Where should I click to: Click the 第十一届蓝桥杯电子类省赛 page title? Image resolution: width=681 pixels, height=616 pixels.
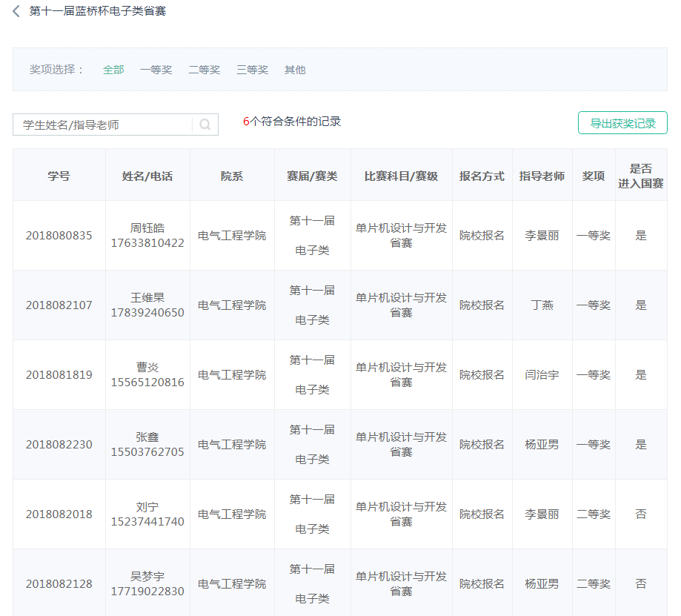[97, 12]
